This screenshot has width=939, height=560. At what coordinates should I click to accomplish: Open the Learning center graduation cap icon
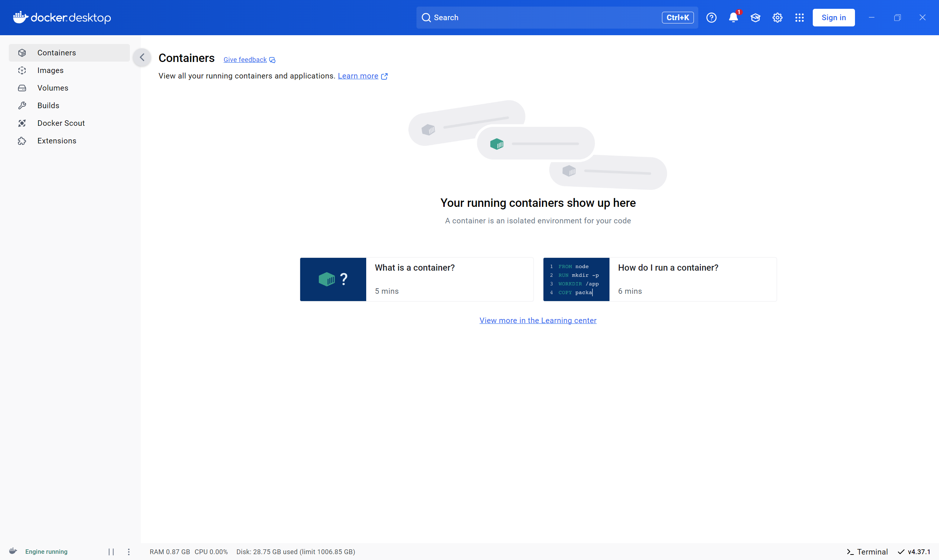coord(755,17)
